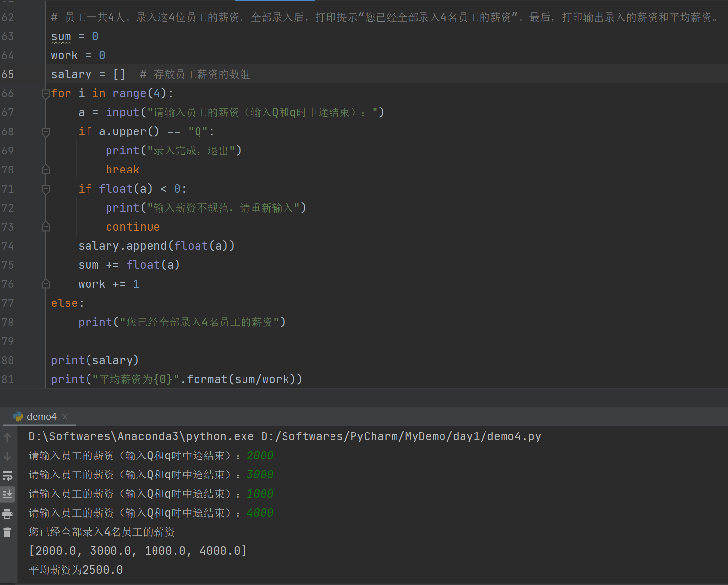728x585 pixels.
Task: Click the down-arrow stack trace icon in run panel
Action: tap(7, 456)
